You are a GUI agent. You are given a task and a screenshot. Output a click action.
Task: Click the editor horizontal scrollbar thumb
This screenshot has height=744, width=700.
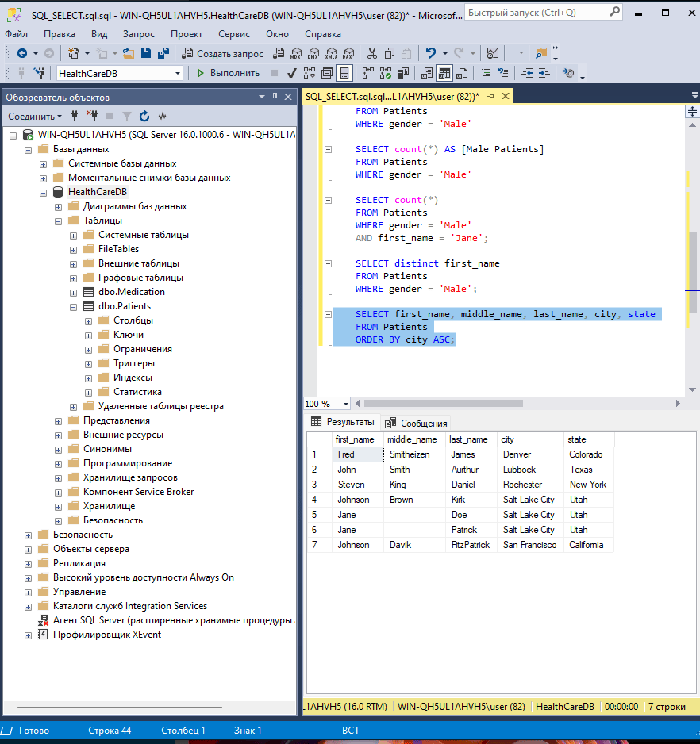click(444, 403)
